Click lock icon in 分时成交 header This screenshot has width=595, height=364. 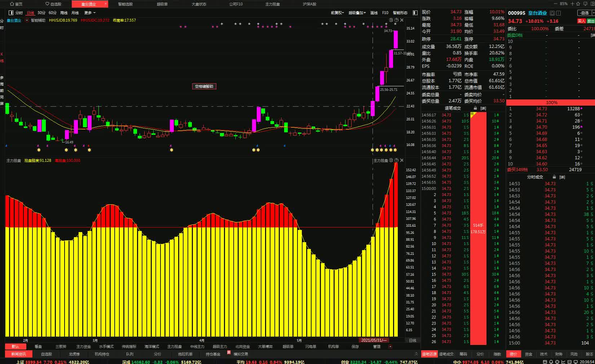[x=554, y=177]
